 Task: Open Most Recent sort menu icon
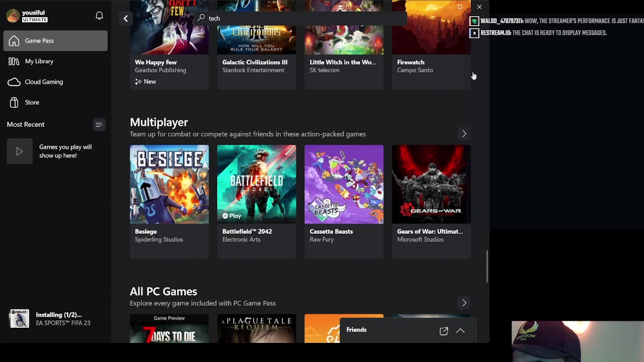tap(99, 125)
